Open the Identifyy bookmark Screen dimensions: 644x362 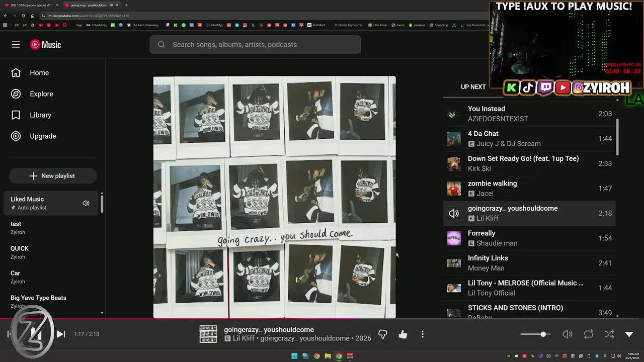click(214, 25)
